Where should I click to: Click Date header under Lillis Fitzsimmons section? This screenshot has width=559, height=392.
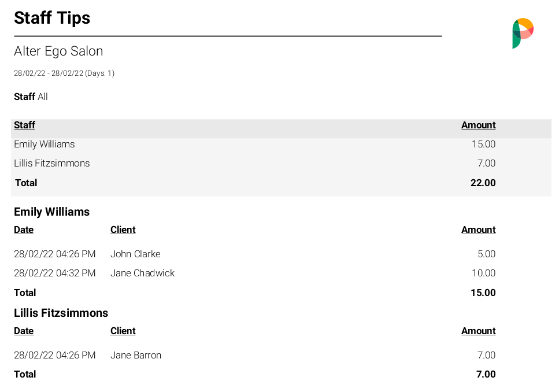point(24,331)
